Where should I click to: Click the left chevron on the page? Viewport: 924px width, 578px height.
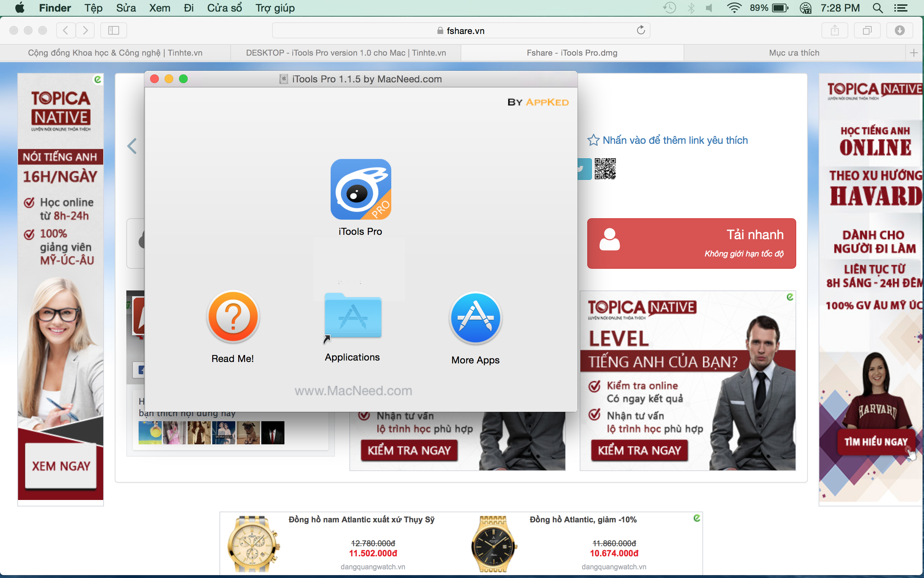click(x=132, y=146)
